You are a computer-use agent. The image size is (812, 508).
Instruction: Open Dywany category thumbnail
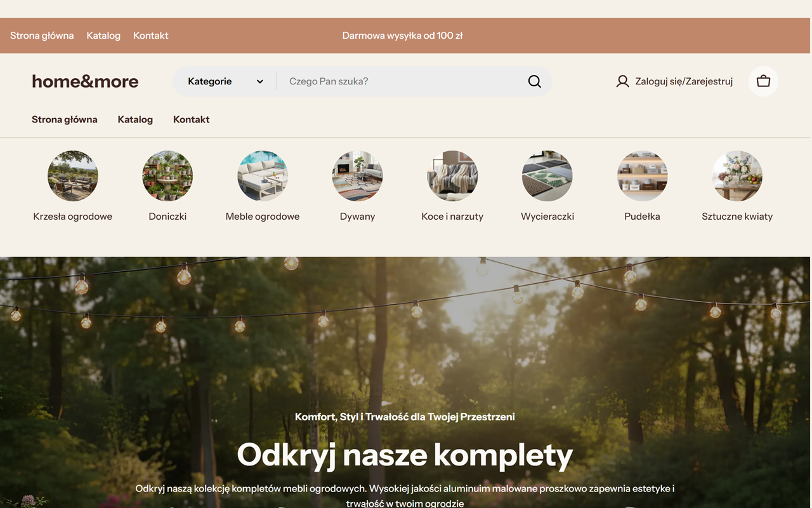click(357, 176)
